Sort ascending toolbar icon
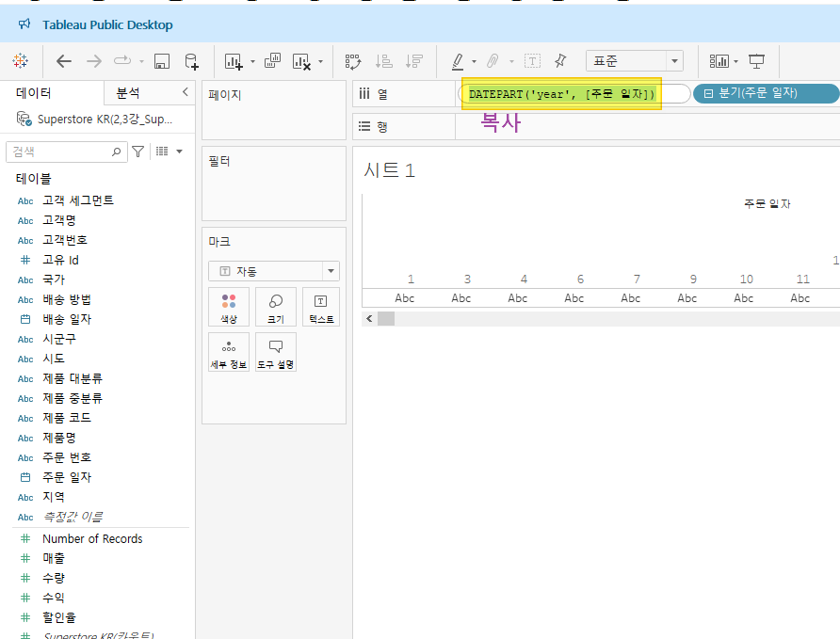Viewport: 840px width, 639px height. point(383,61)
